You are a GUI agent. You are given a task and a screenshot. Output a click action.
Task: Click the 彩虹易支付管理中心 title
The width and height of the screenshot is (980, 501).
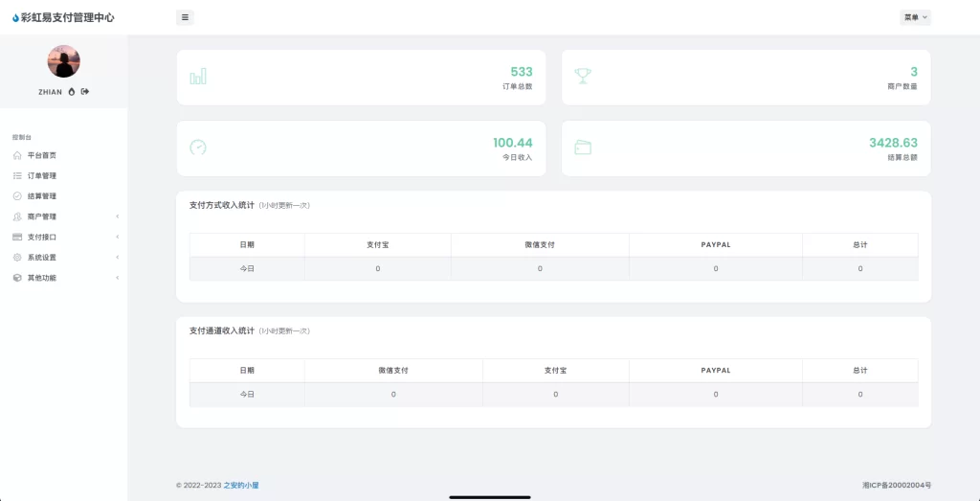68,18
